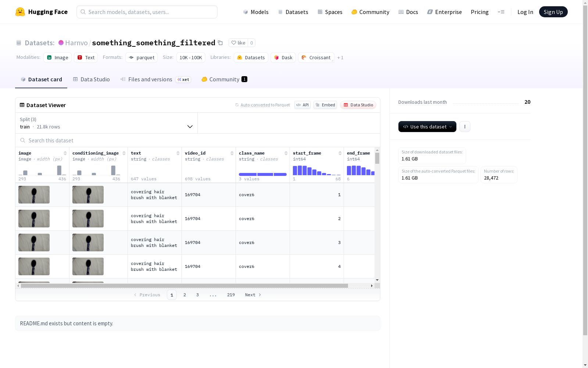588x368 pixels.
Task: Select the parquet format tag
Action: click(x=141, y=57)
